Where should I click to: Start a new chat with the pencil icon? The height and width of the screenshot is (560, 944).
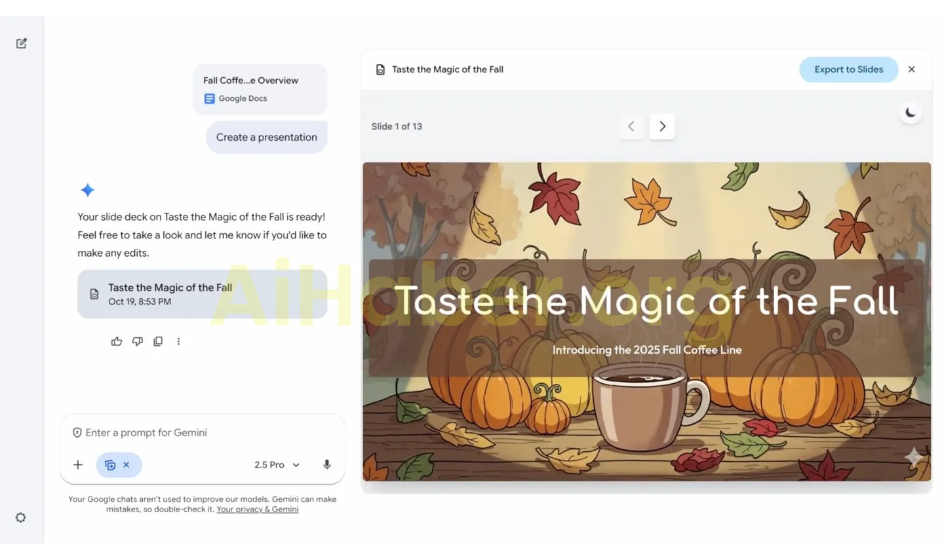click(20, 43)
